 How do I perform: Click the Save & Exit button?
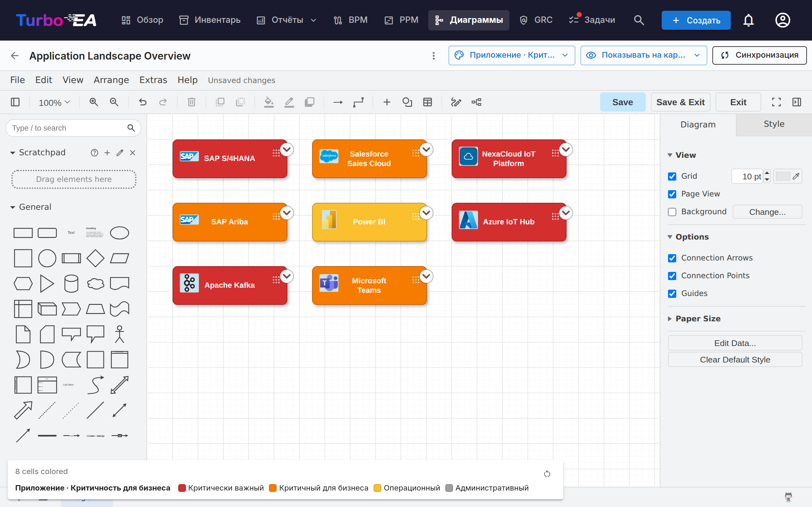[680, 102]
